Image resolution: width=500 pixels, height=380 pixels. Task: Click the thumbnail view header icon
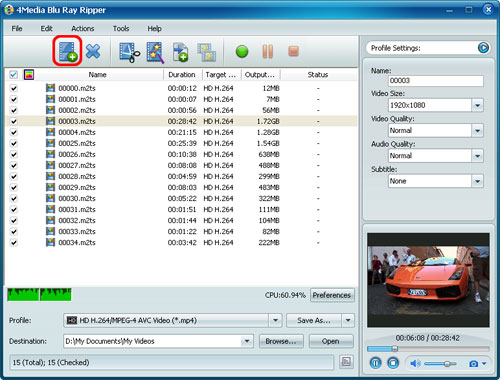[29, 75]
